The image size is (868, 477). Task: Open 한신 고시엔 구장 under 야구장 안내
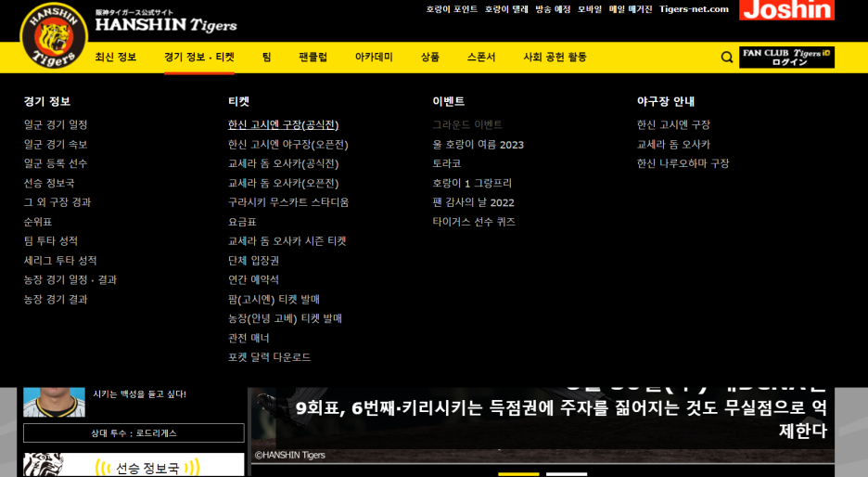pos(673,124)
